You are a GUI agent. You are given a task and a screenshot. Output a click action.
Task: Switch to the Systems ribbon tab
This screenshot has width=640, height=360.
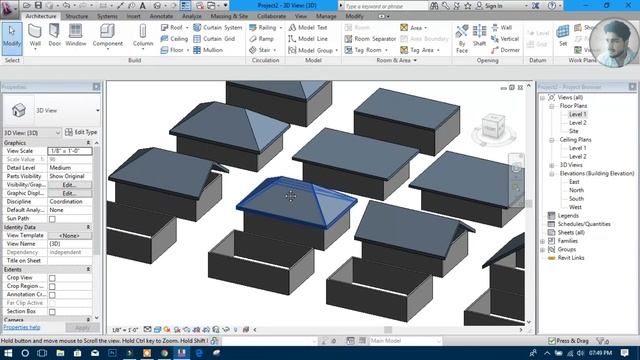(x=107, y=16)
